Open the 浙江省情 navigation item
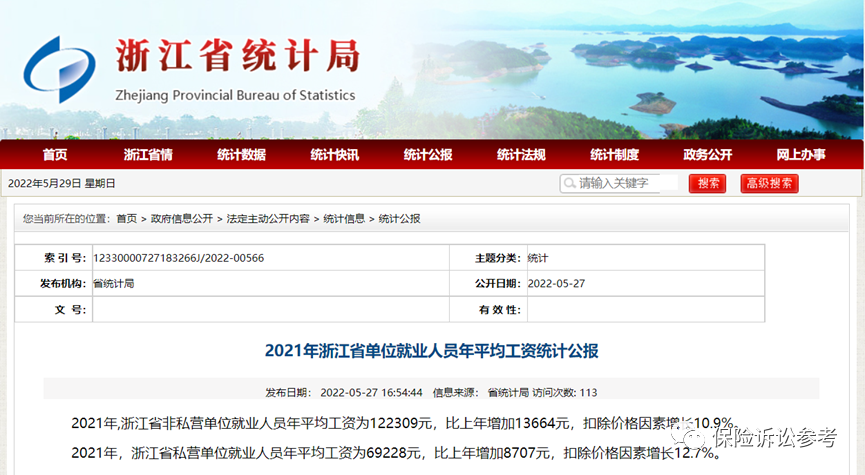This screenshot has width=865, height=475. 148,155
